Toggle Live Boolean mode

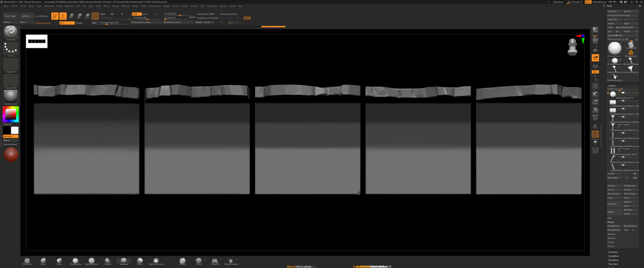pyautogui.click(x=41, y=16)
